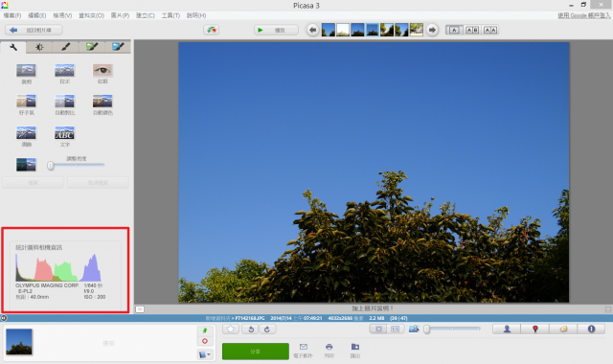Screen dimensions: 613x364
Task: Open the 資料夾(O) Folder menu
Action: (92, 15)
